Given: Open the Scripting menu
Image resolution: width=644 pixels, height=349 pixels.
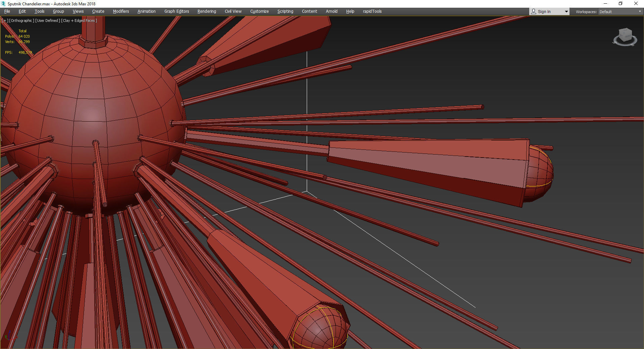Looking at the screenshot, I should 285,11.
